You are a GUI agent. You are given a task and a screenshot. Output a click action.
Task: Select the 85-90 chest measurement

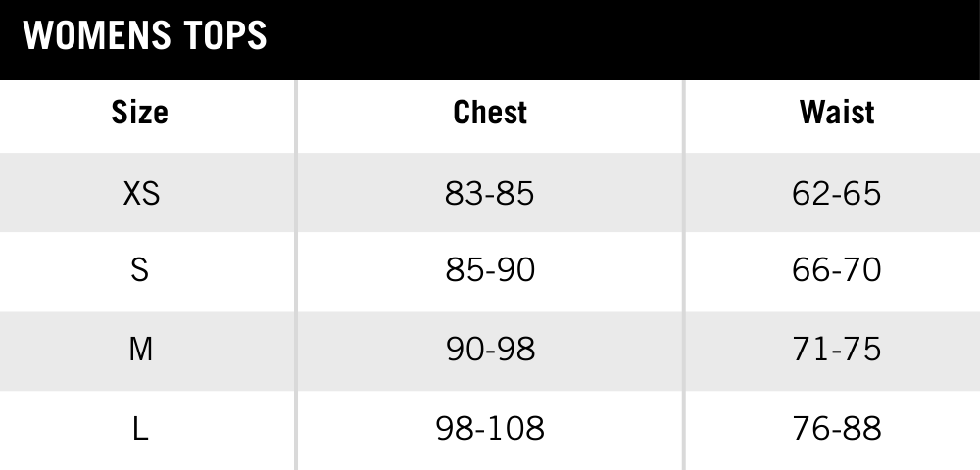(x=490, y=269)
